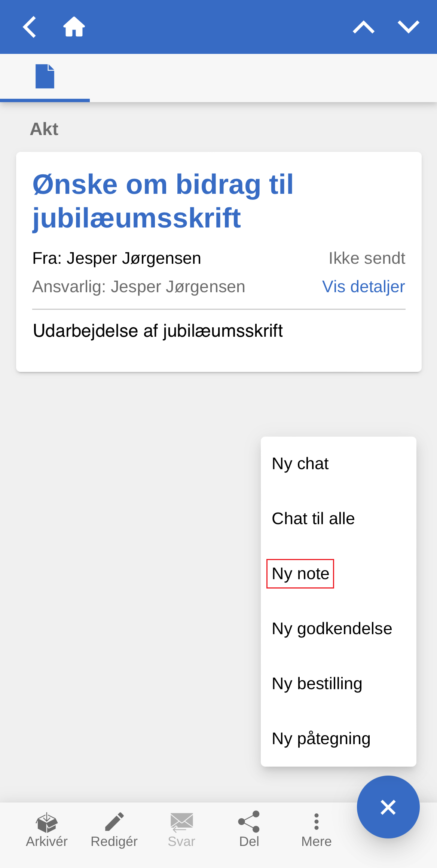The width and height of the screenshot is (437, 868).
Task: Pick Ny bestilling from the menu
Action: tap(317, 684)
